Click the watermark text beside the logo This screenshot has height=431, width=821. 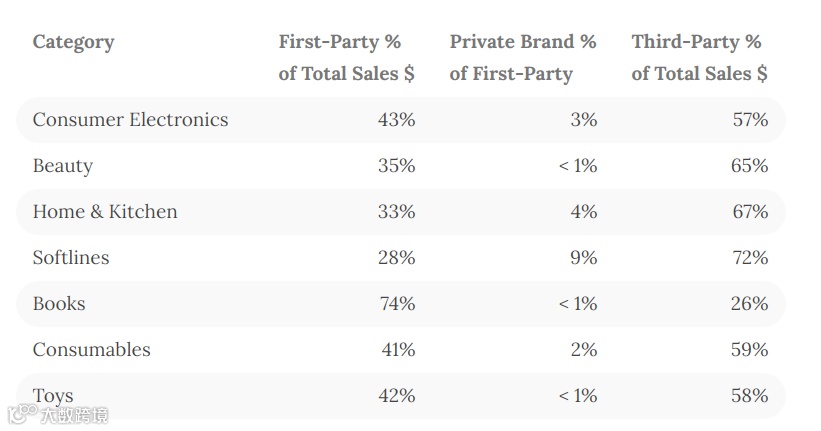74,415
